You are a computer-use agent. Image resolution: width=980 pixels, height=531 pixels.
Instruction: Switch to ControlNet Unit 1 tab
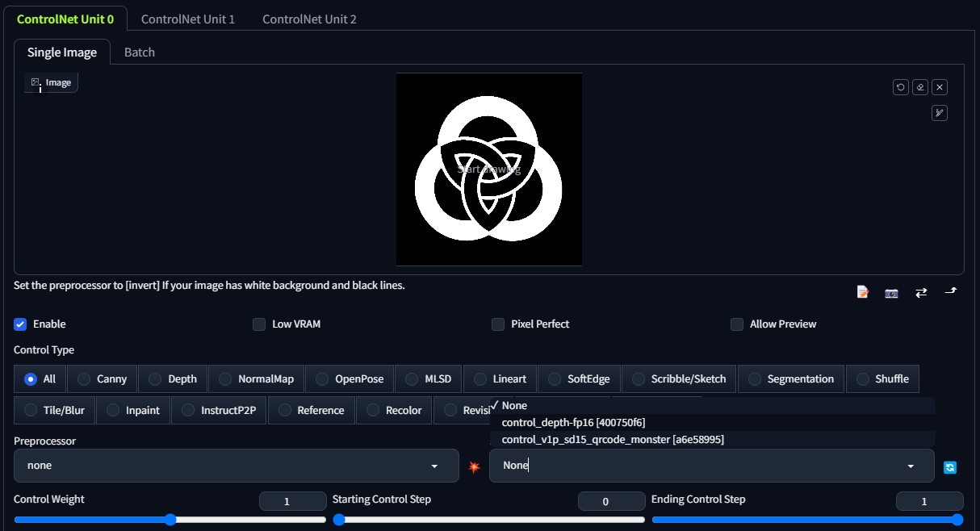[188, 19]
